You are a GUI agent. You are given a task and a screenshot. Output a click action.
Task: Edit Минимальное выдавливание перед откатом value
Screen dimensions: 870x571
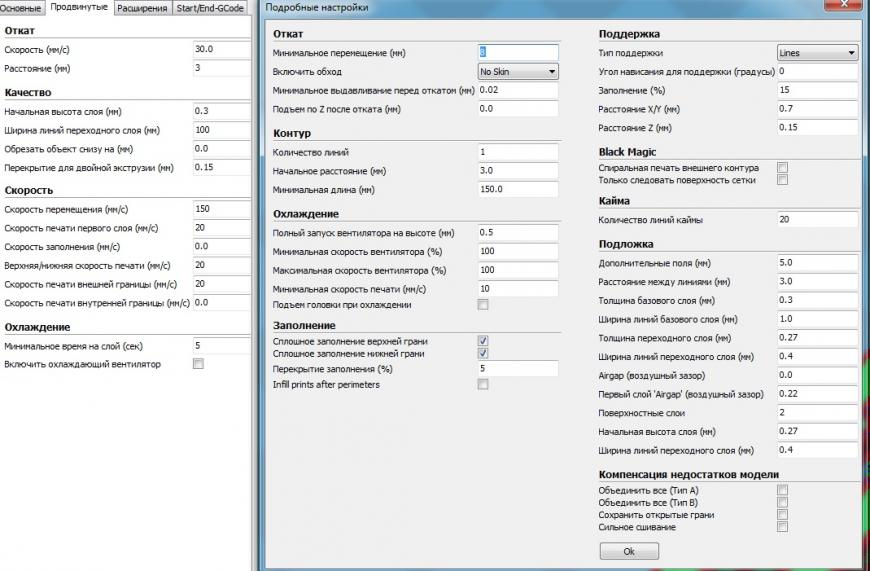pos(518,90)
